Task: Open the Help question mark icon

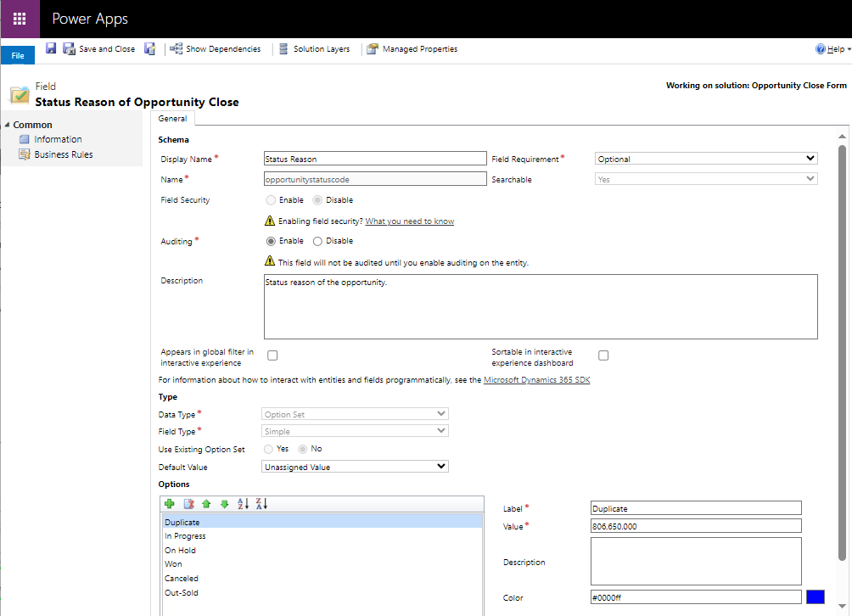Action: tap(821, 49)
